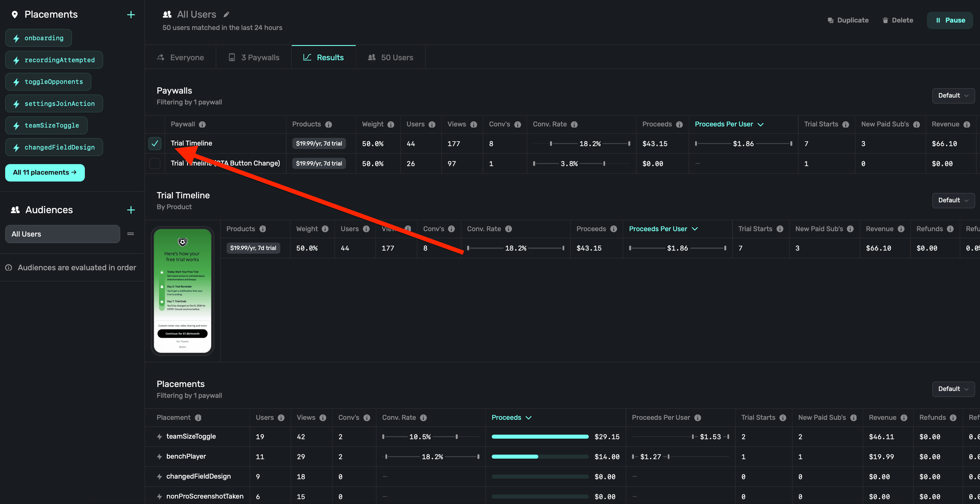Image resolution: width=980 pixels, height=504 pixels.
Task: Uncheck the Trial Timeline paywall checkbox
Action: pos(155,143)
